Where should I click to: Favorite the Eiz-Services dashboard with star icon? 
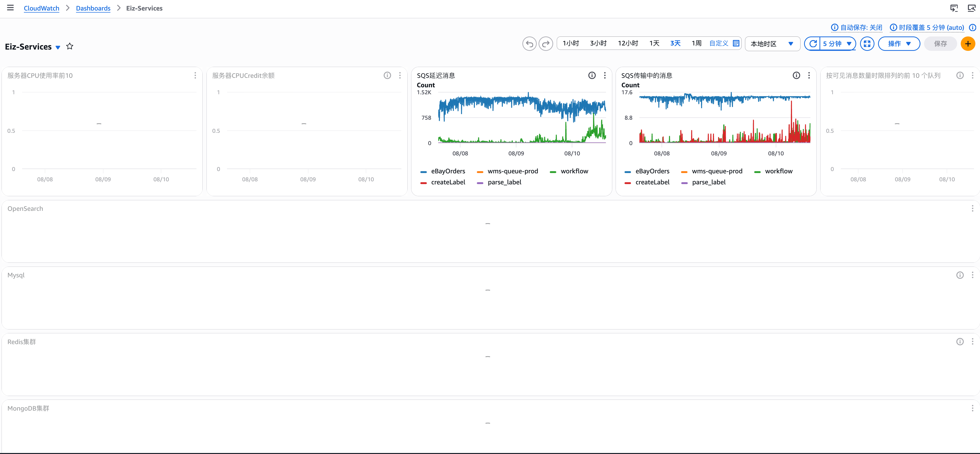pyautogui.click(x=70, y=46)
